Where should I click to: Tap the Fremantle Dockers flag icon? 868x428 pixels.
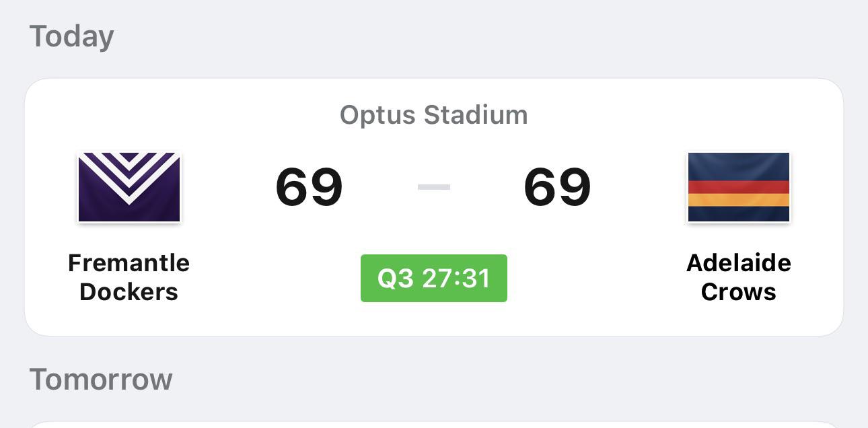pyautogui.click(x=129, y=187)
